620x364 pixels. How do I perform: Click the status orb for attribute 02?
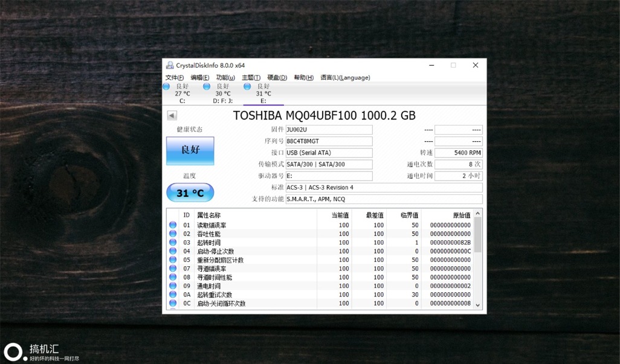pyautogui.click(x=173, y=234)
